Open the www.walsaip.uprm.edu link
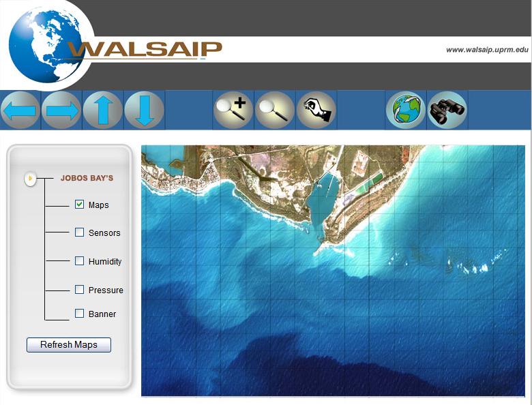 tap(487, 50)
